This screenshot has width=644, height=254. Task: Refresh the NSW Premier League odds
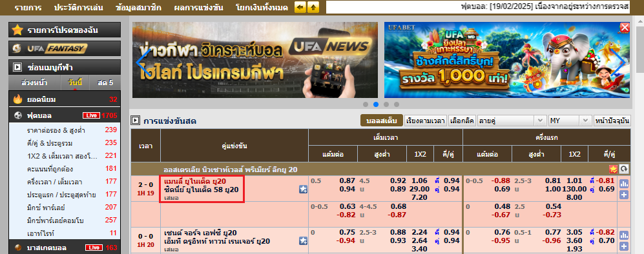(624, 169)
